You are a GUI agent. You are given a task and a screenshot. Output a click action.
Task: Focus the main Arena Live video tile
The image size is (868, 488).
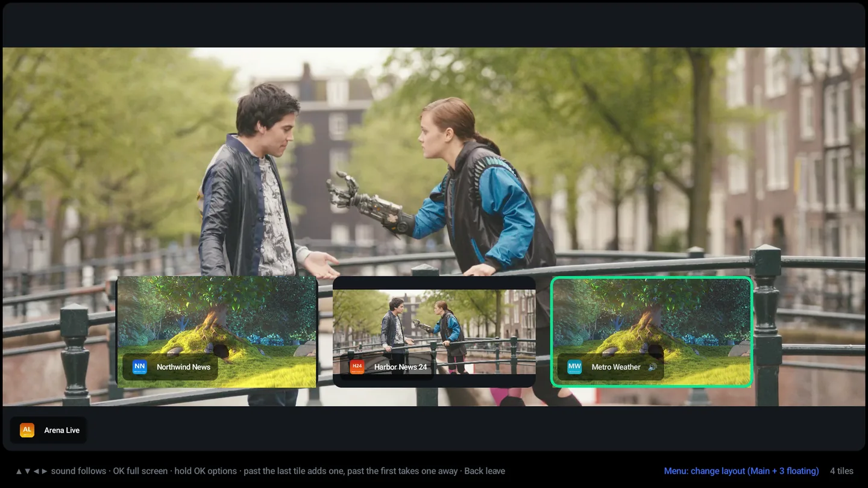click(434, 227)
